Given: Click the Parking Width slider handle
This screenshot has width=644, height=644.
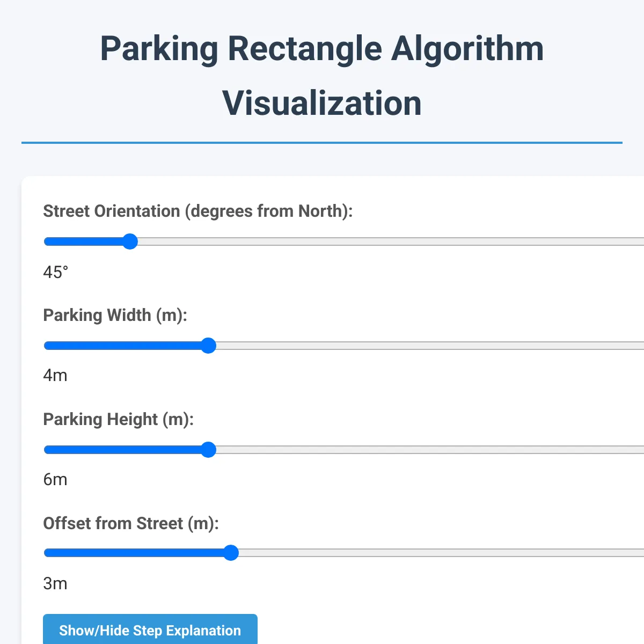Looking at the screenshot, I should click(209, 346).
